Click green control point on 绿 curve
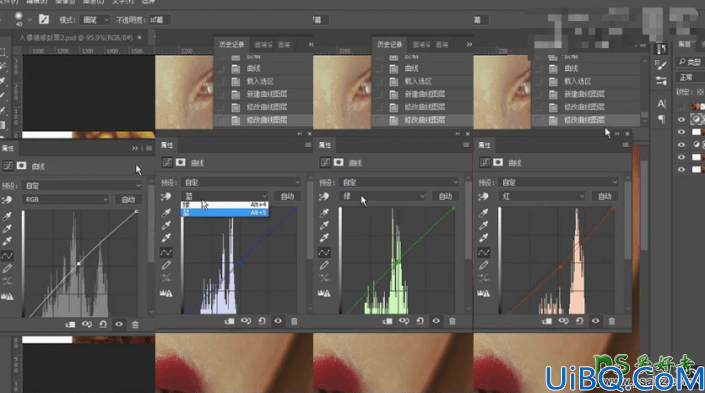Screen dimensions: 705x393 398,261
